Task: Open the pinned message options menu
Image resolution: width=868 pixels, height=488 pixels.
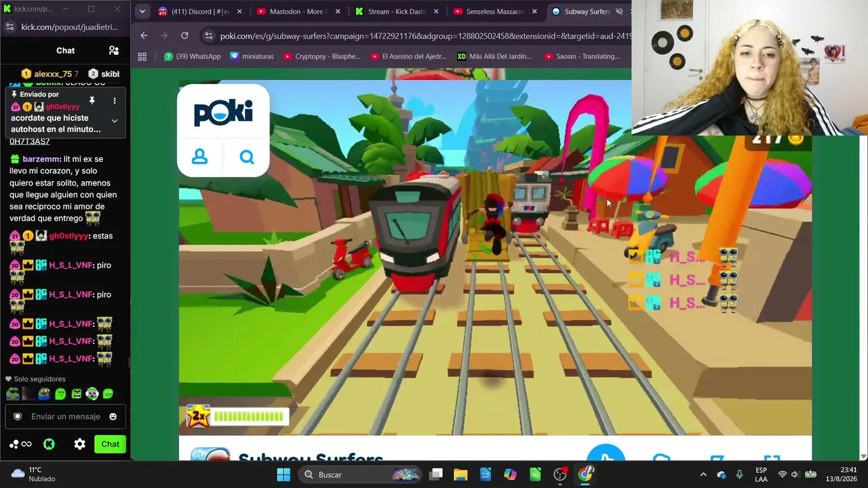Action: click(115, 101)
